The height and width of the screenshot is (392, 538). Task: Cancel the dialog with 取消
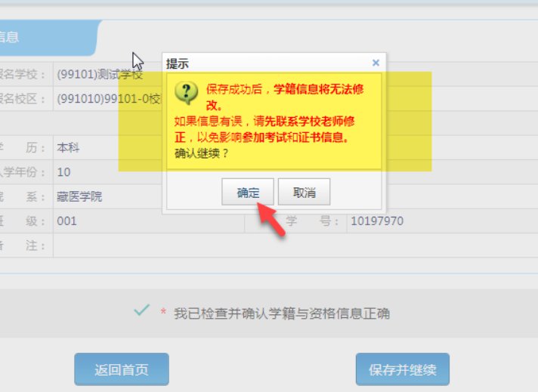[304, 192]
